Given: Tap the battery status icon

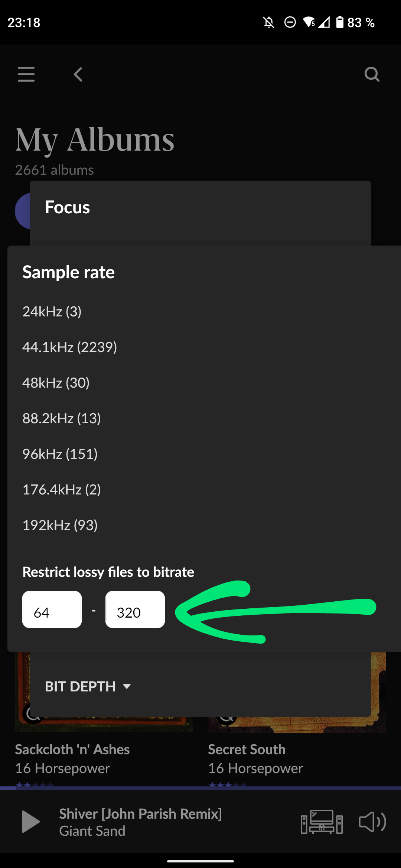Looking at the screenshot, I should point(340,22).
